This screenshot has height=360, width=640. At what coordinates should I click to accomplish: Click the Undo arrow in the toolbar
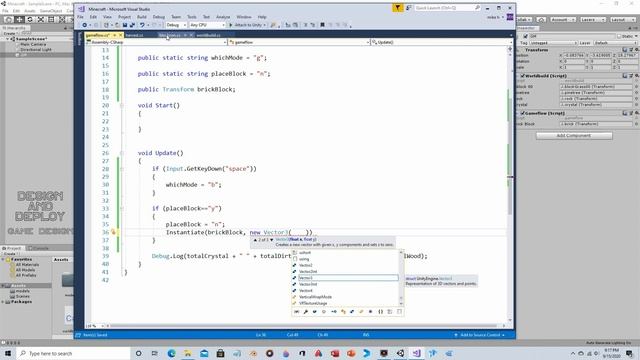point(142,25)
